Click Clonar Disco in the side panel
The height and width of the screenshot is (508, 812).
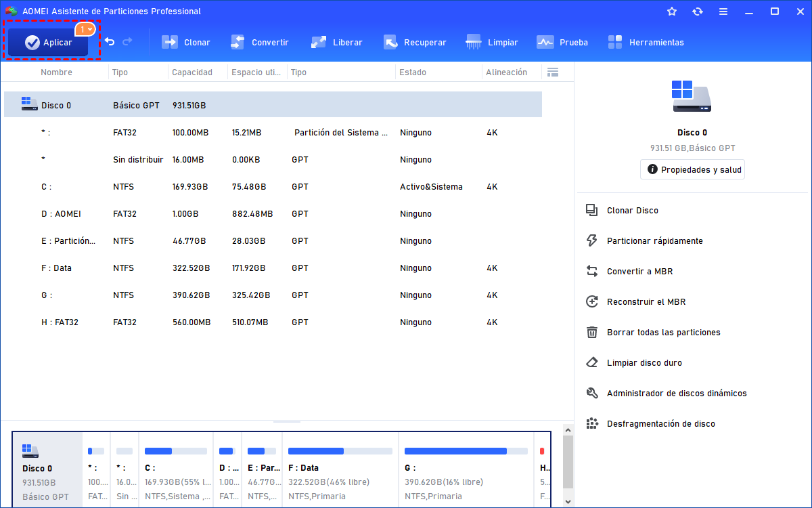633,211
